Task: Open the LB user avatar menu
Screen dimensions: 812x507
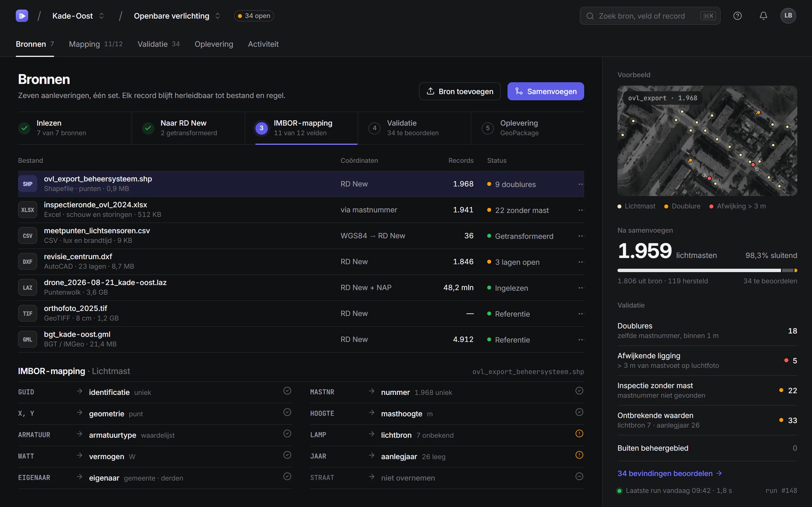Action: point(788,16)
